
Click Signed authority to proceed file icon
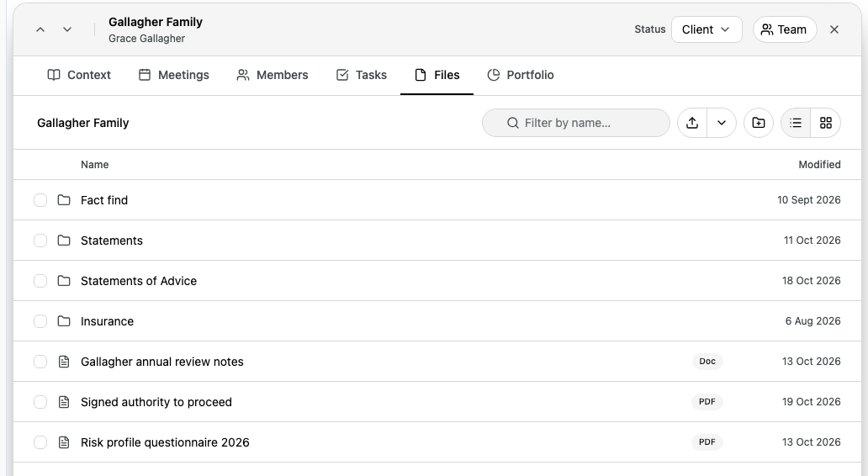64,402
